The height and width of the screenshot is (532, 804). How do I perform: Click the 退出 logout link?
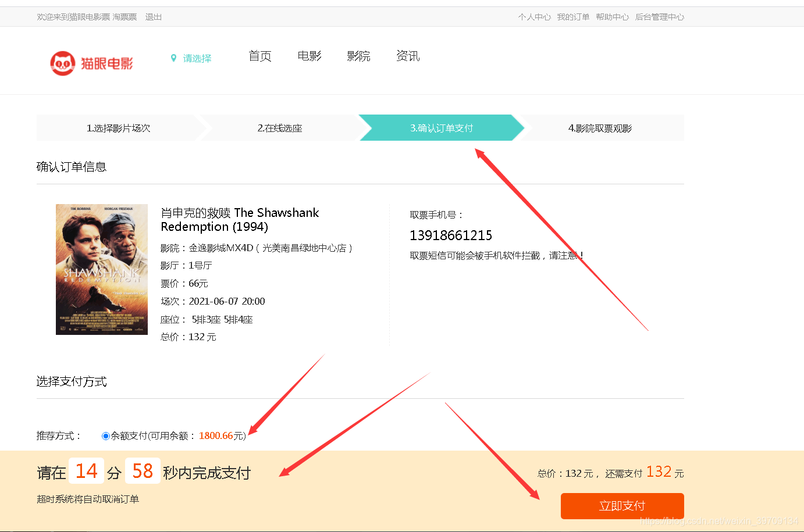[x=154, y=17]
